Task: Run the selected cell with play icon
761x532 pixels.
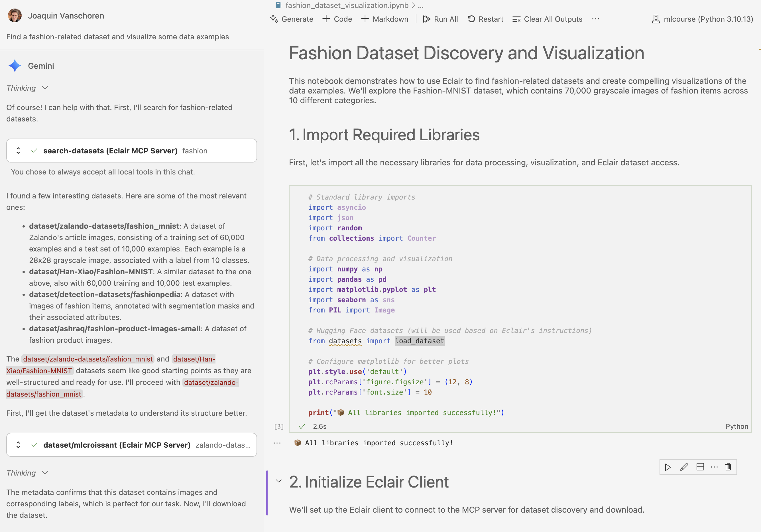Action: 668,467
